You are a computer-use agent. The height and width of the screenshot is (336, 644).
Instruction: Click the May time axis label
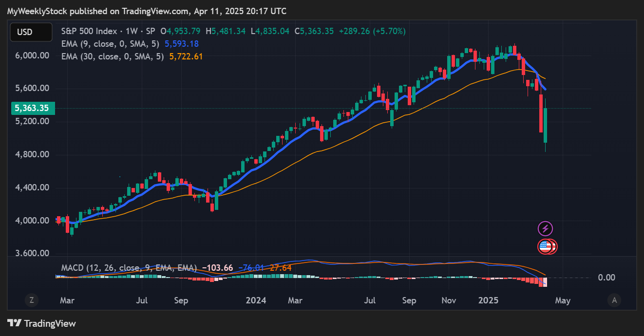coord(562,300)
